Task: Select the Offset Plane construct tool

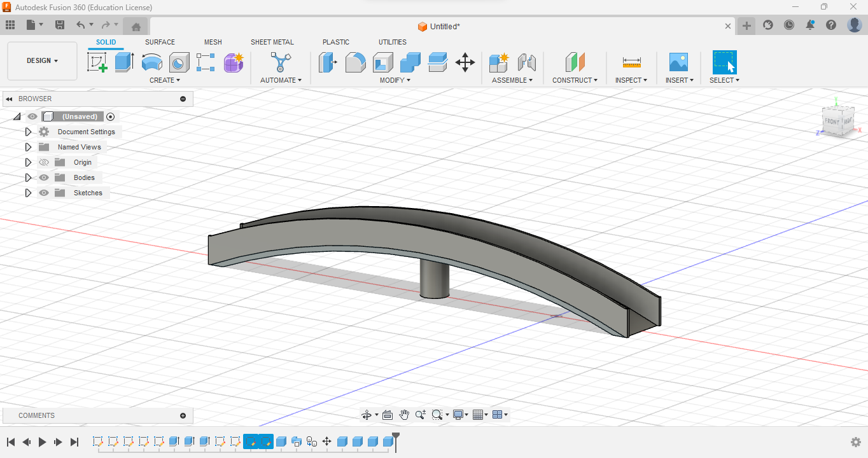Action: point(575,62)
